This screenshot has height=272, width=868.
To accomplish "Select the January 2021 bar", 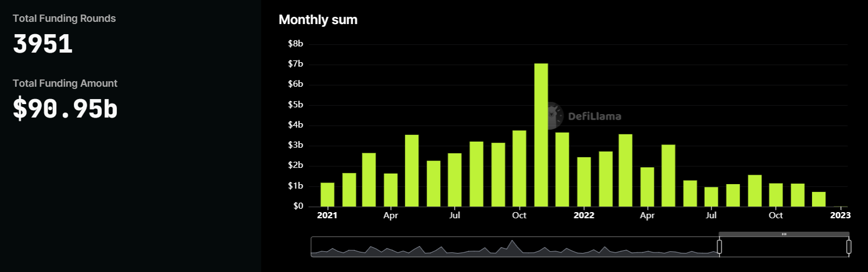I will [327, 194].
